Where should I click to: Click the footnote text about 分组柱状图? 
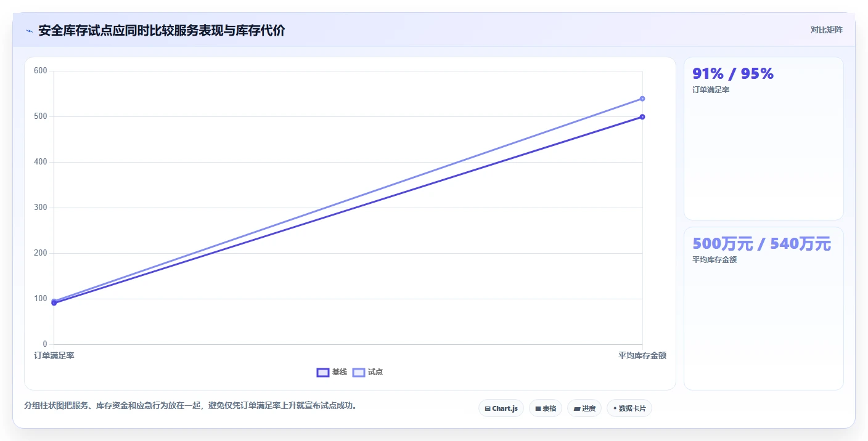190,405
